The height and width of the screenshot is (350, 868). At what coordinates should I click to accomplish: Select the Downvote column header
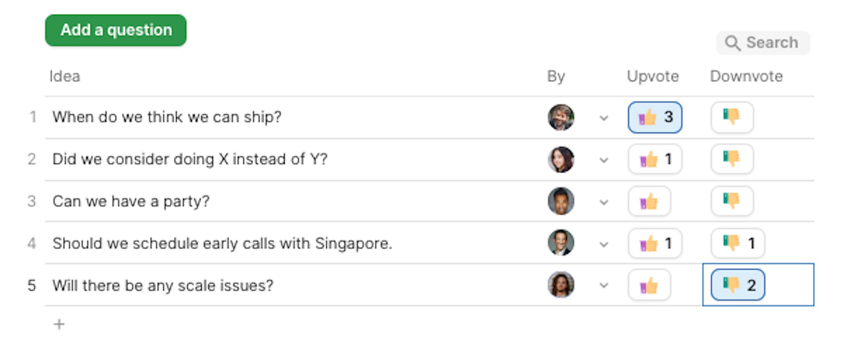pyautogui.click(x=746, y=76)
